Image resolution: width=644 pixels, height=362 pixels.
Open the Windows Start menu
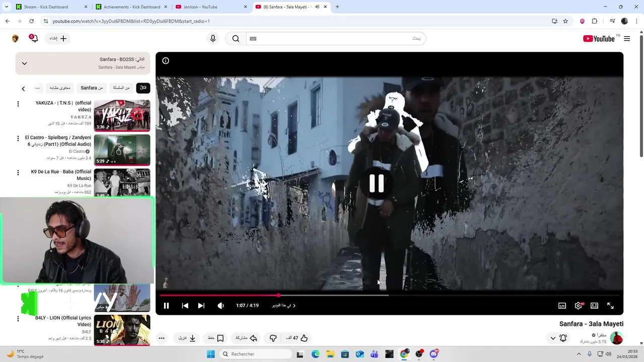pyautogui.click(x=211, y=354)
